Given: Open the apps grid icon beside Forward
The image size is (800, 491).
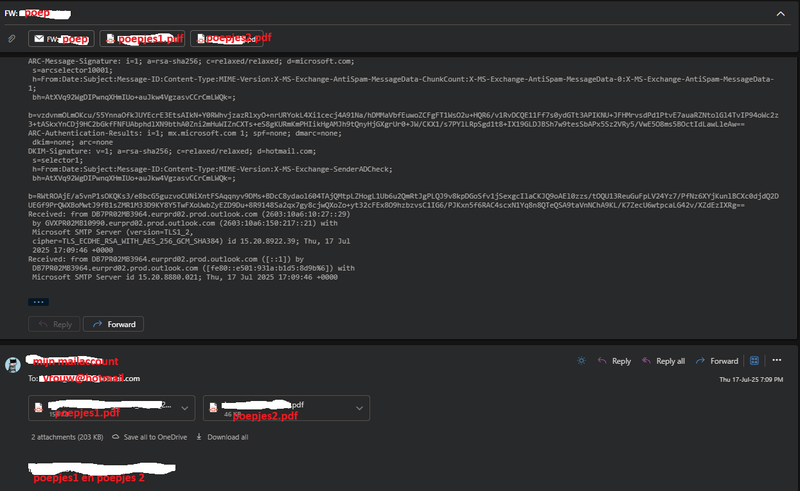Looking at the screenshot, I should 755,361.
